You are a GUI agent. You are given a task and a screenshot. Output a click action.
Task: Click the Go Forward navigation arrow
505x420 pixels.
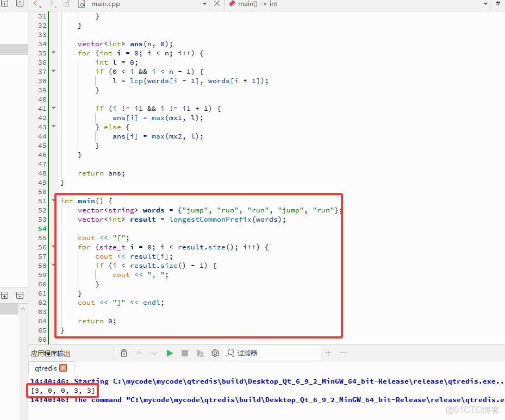tap(52, 4)
